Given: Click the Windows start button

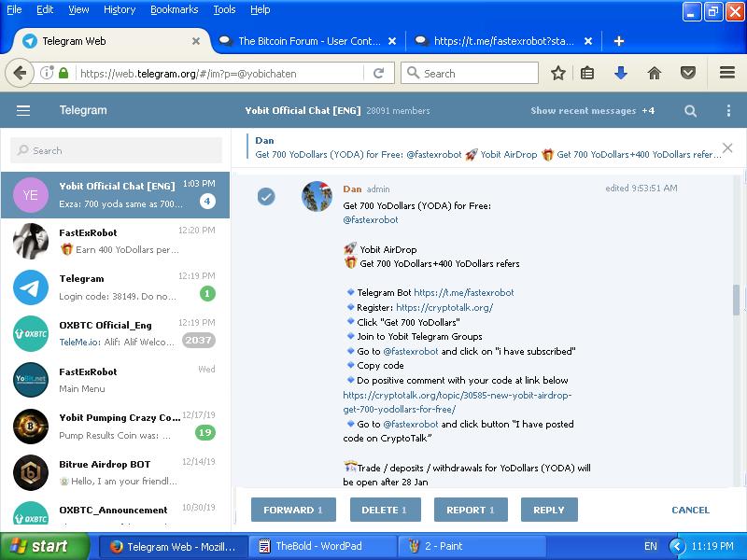Looking at the screenshot, I should click(44, 546).
